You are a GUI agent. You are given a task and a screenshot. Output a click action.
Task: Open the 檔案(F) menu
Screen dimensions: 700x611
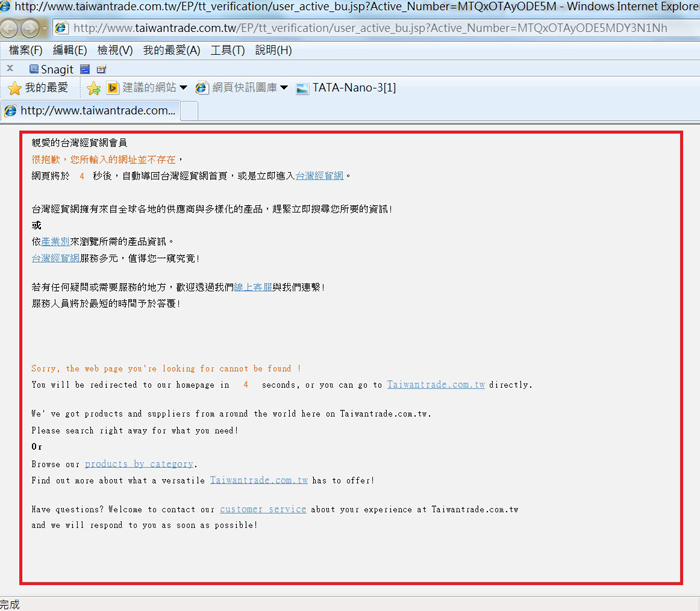pyautogui.click(x=25, y=50)
